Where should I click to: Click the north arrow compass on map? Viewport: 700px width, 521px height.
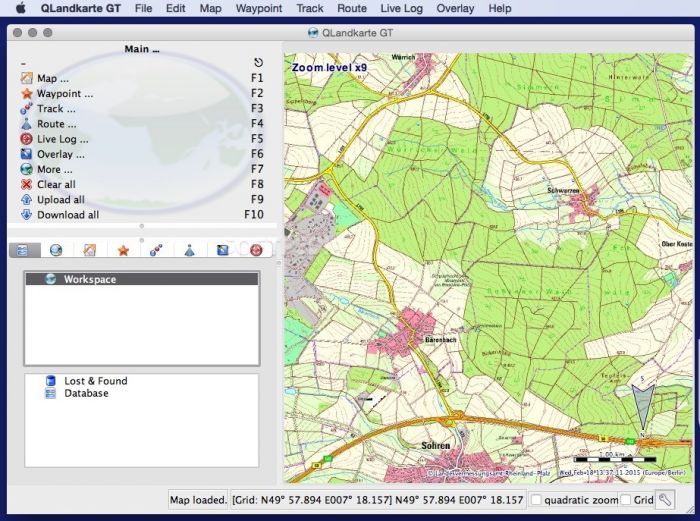(643, 407)
